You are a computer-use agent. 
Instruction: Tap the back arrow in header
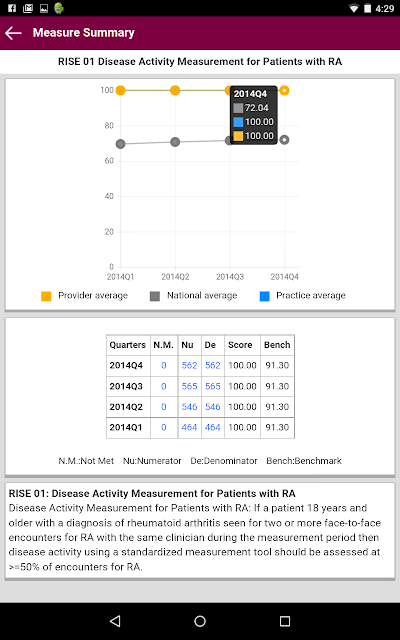(x=13, y=33)
